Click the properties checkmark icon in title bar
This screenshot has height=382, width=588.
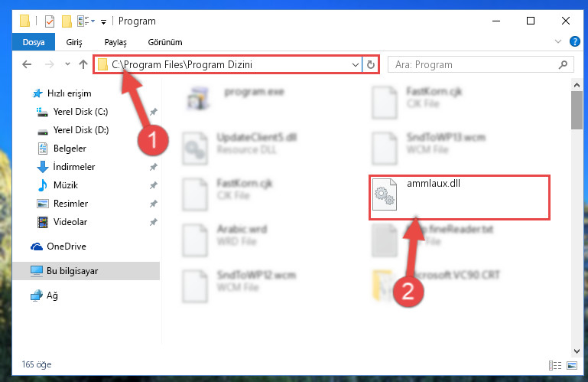tap(50, 21)
